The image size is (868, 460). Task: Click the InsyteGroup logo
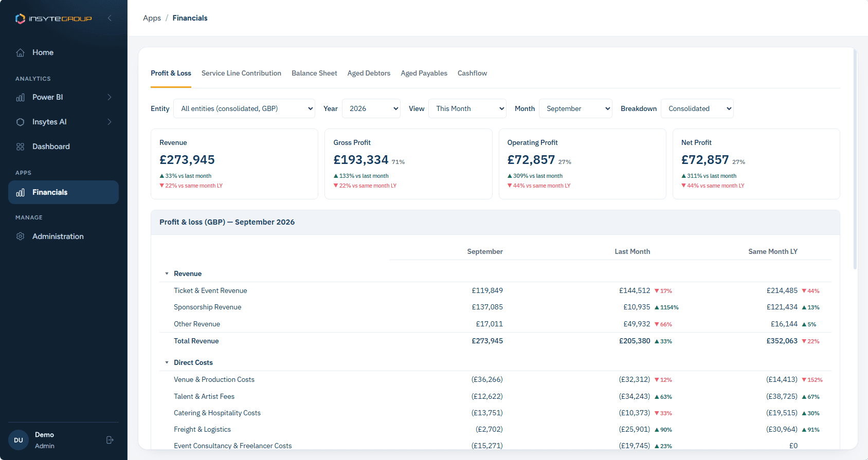coord(53,19)
